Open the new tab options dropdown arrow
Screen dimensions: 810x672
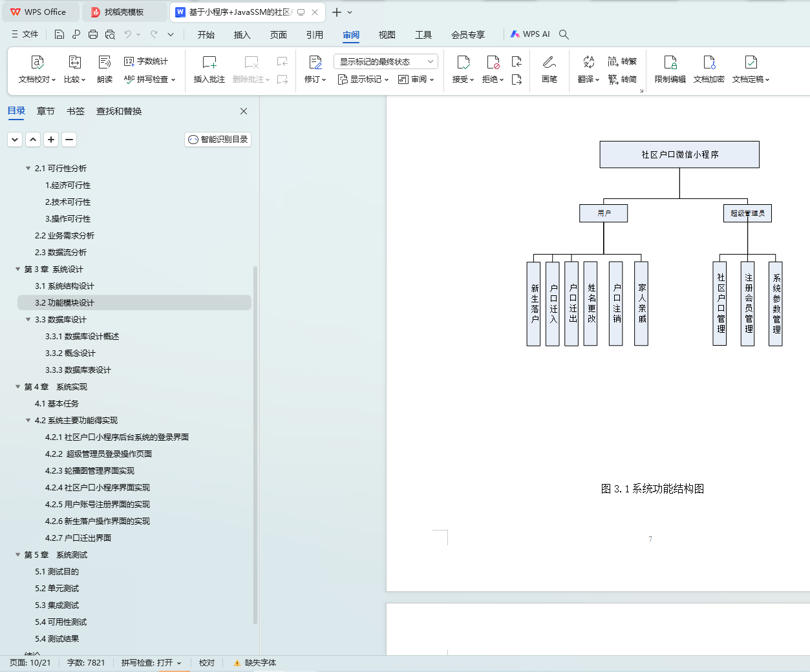(x=350, y=12)
